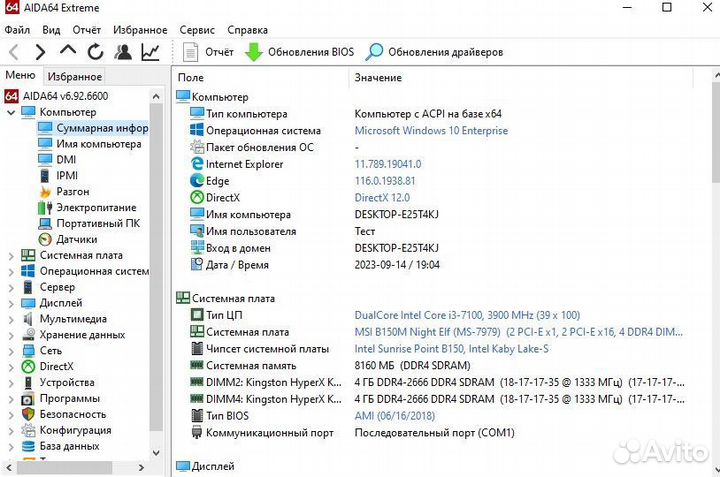The height and width of the screenshot is (477, 720).
Task: Expand the Сеть tree node
Action: click(11, 351)
